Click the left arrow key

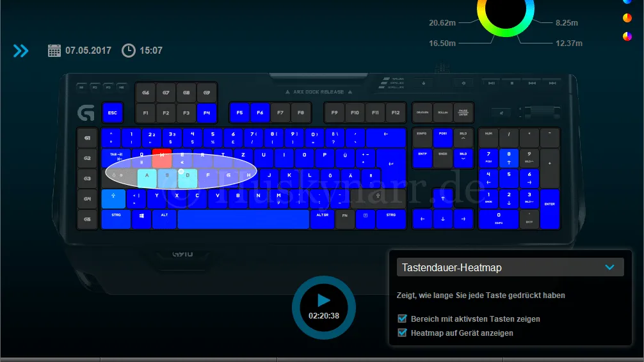coord(423,219)
